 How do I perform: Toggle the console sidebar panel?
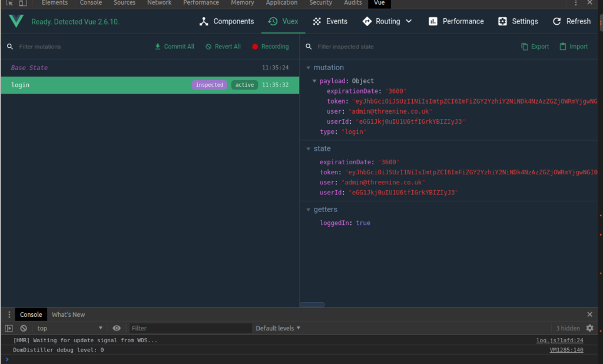[9, 328]
